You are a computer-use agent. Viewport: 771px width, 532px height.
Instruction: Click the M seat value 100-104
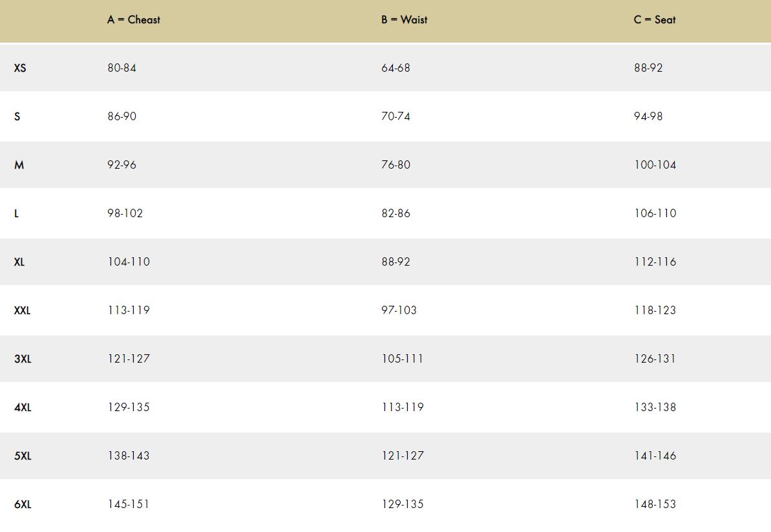pyautogui.click(x=655, y=165)
